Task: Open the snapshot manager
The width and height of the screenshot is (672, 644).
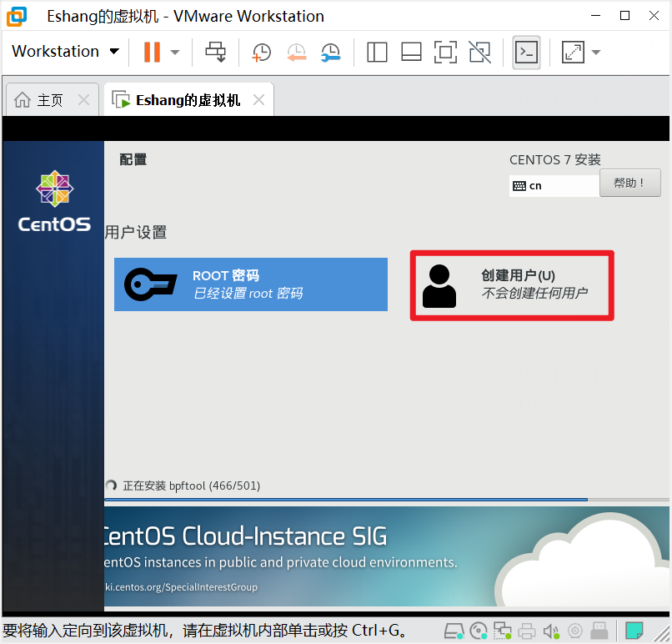Action: 330,53
